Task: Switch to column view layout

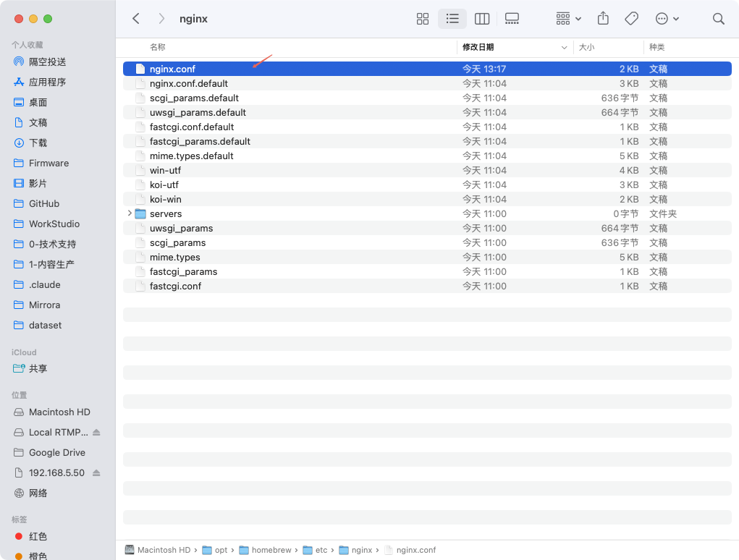Action: 482,19
